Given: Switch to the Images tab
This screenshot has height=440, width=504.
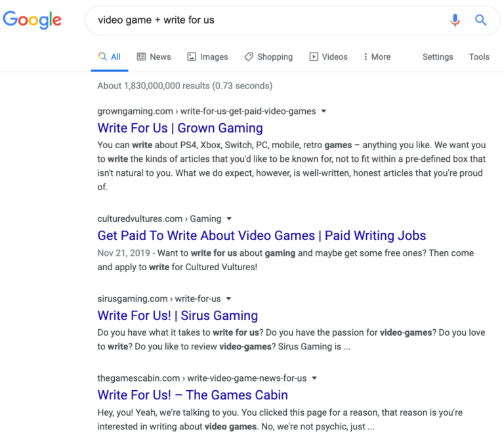Looking at the screenshot, I should point(207,57).
